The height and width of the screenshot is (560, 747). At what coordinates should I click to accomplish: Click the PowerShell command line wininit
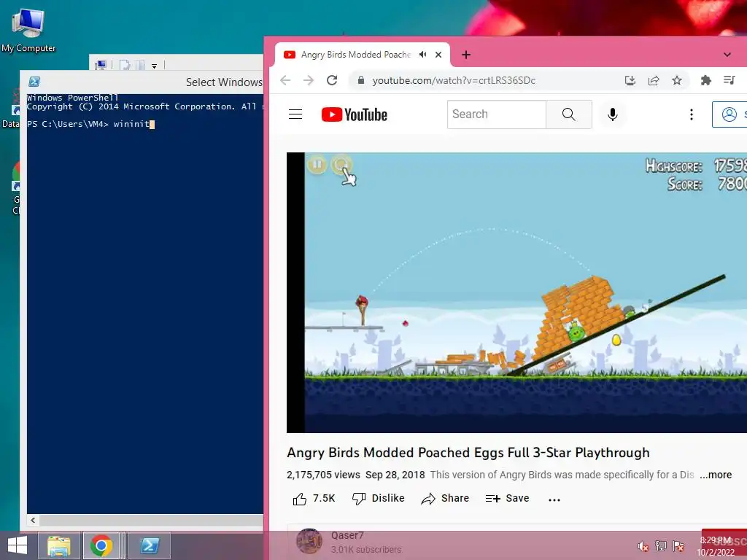pos(131,124)
